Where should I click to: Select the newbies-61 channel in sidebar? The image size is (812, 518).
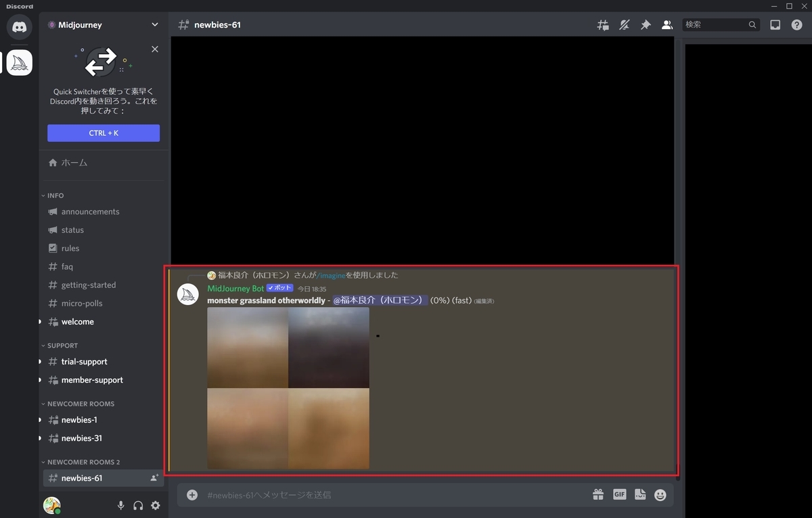[x=103, y=478]
